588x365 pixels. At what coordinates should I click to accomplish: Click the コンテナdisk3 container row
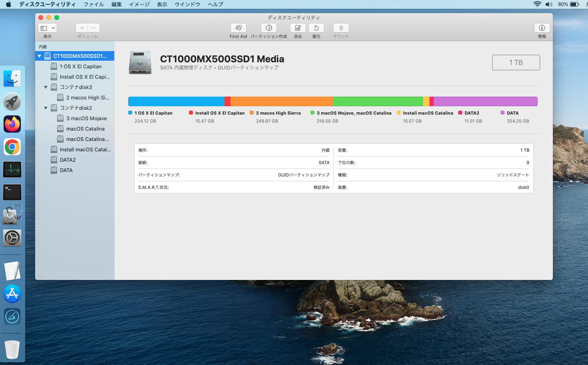[75, 87]
